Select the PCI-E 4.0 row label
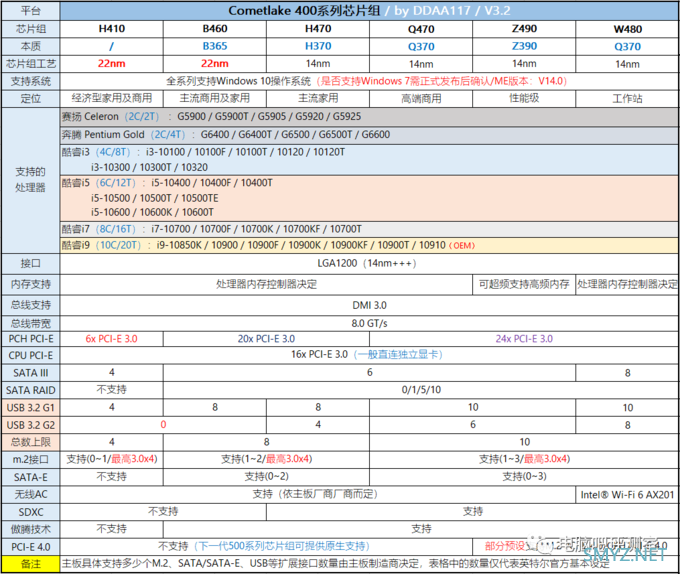 [x=30, y=547]
